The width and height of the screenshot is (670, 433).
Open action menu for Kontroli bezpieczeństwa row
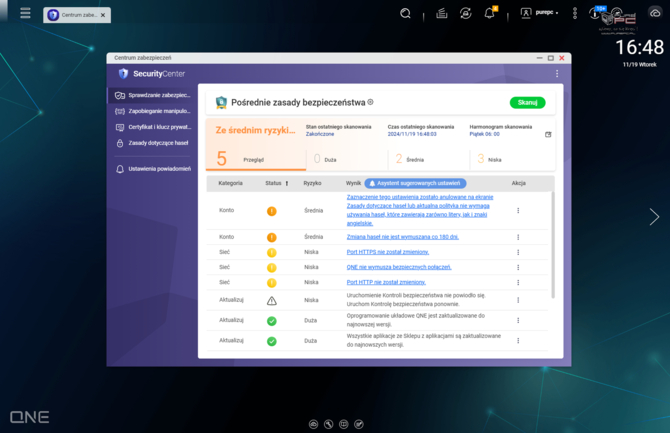518,300
